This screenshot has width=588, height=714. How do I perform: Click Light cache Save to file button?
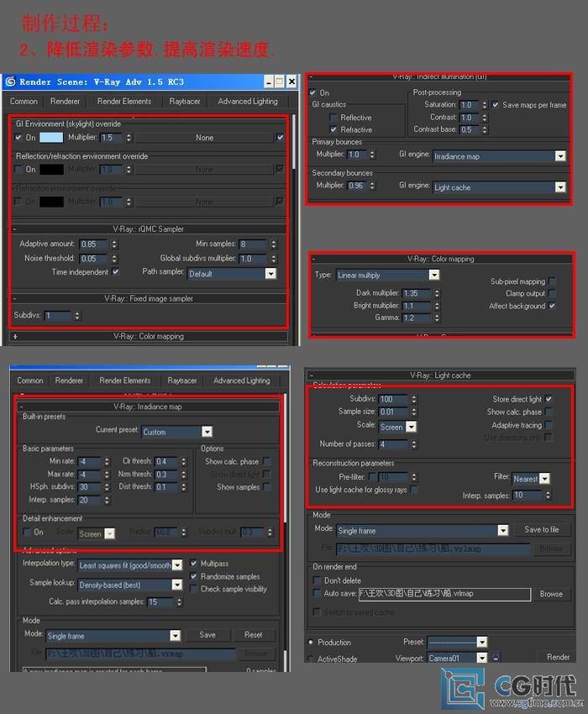coord(542,529)
